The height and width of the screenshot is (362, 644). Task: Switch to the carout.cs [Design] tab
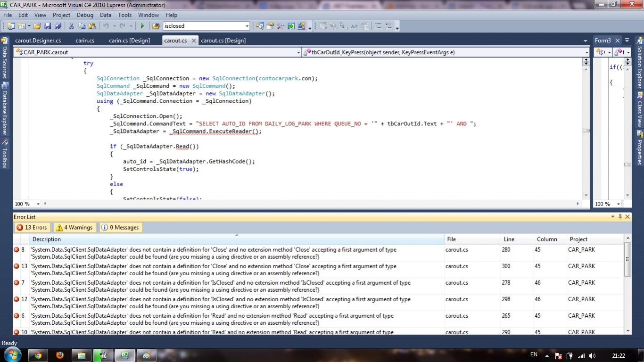click(223, 41)
